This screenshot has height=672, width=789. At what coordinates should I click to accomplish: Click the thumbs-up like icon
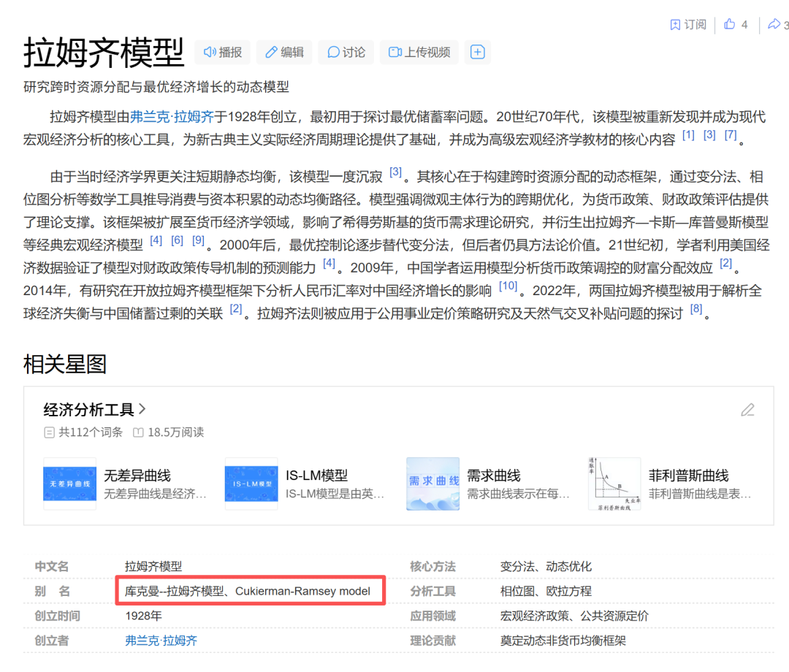[730, 24]
